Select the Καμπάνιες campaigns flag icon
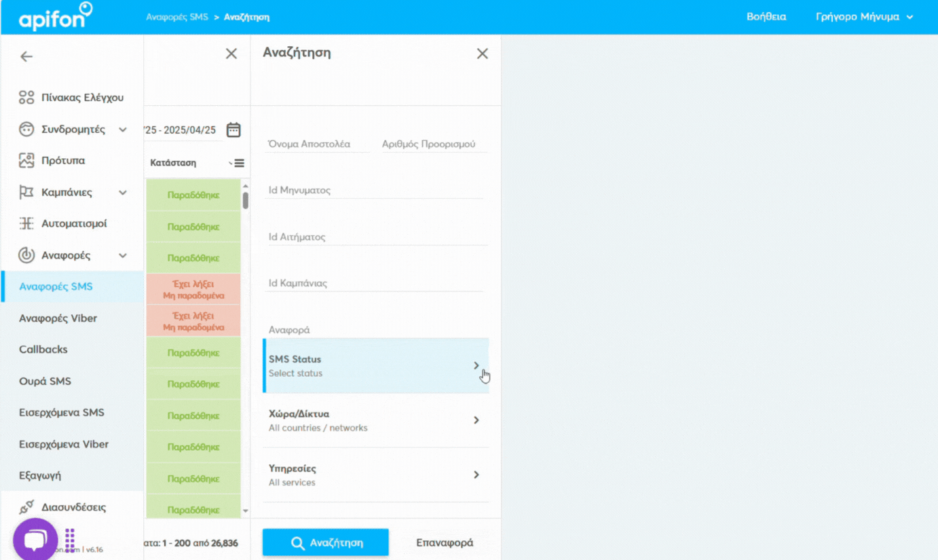This screenshot has height=560, width=938. (26, 192)
